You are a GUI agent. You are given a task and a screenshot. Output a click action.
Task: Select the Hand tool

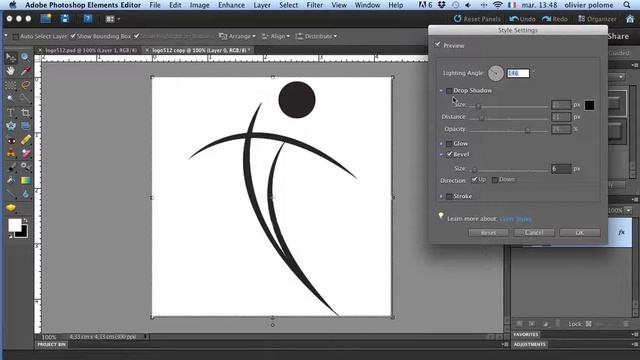[x=11, y=71]
